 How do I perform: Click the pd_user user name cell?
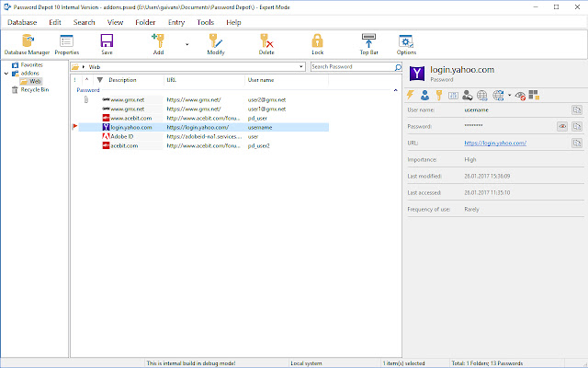click(257, 119)
